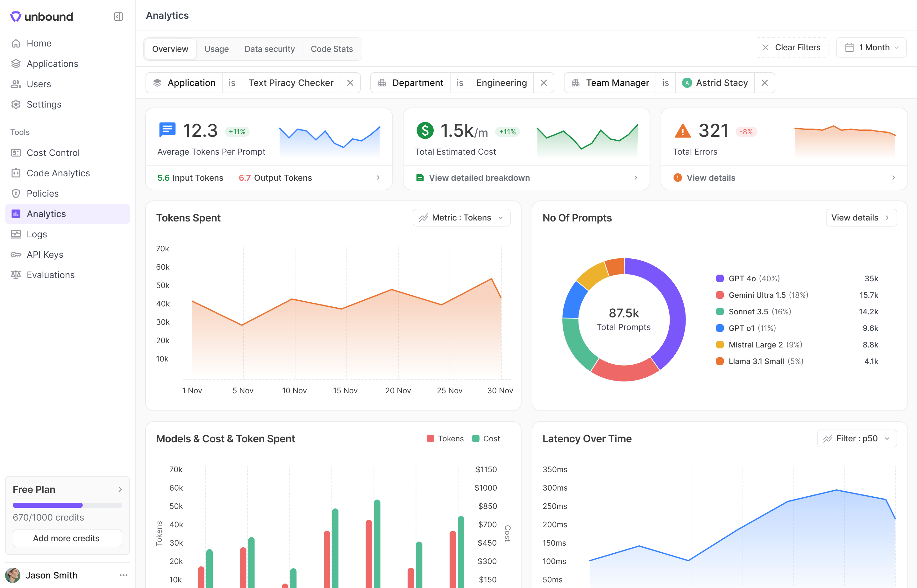This screenshot has height=588, width=917.
Task: Remove the Engineering department filter
Action: [x=544, y=83]
